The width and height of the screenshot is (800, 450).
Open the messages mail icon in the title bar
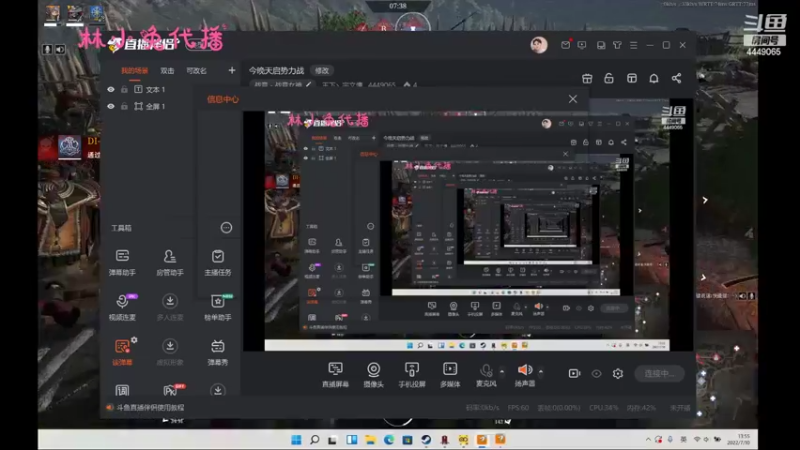(x=565, y=45)
